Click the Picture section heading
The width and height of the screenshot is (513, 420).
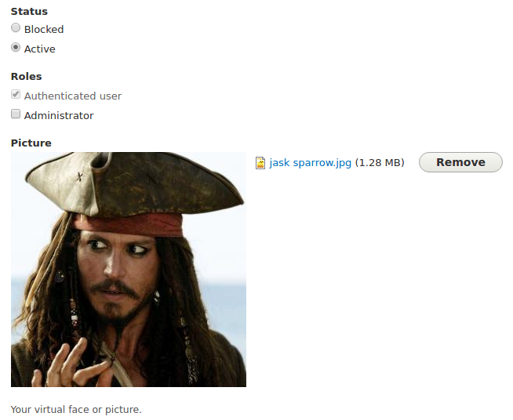pos(31,143)
